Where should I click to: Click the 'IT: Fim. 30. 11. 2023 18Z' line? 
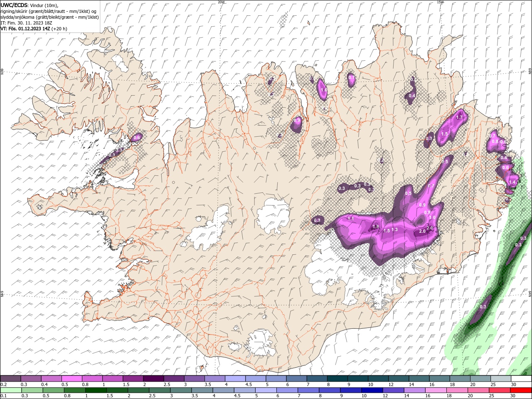click(x=27, y=23)
